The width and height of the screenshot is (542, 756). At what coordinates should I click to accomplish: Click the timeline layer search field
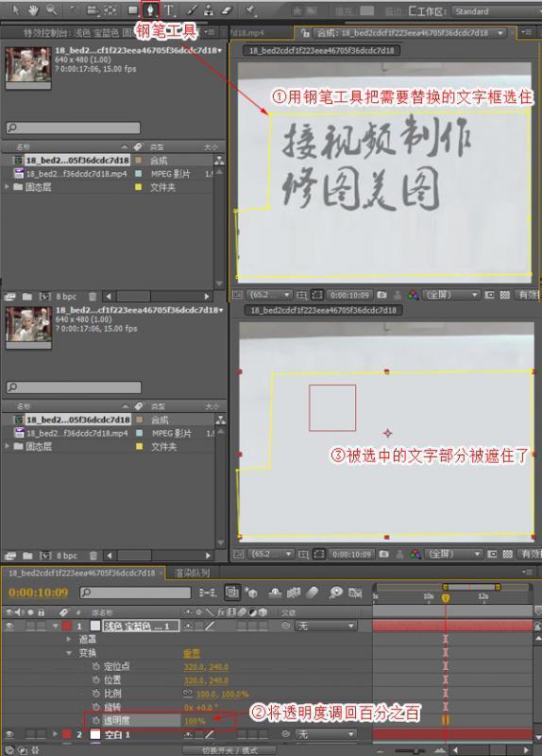tap(135, 593)
